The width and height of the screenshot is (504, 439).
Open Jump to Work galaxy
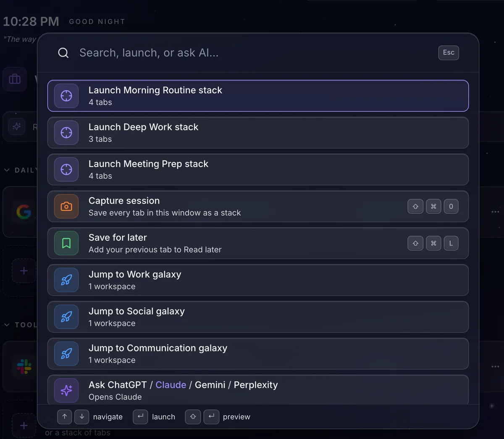(258, 280)
